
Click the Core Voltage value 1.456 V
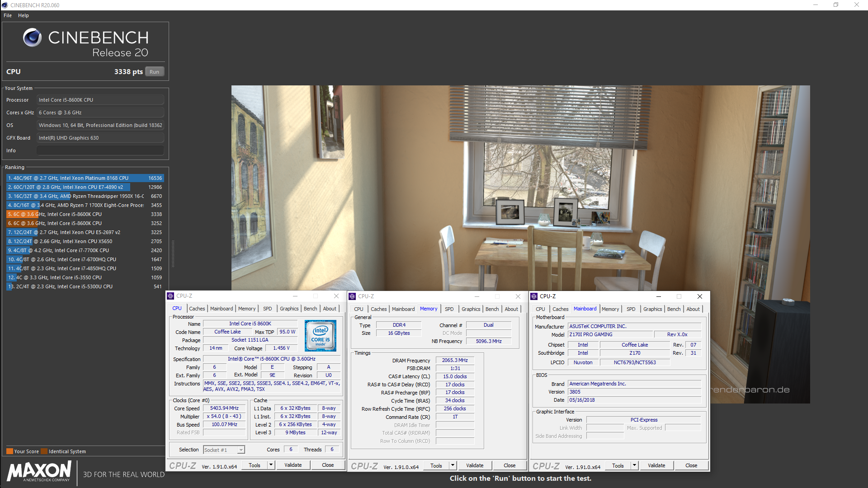281,348
